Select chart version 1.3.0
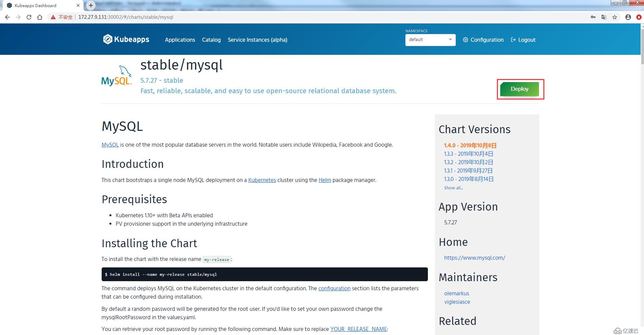 [x=469, y=179]
